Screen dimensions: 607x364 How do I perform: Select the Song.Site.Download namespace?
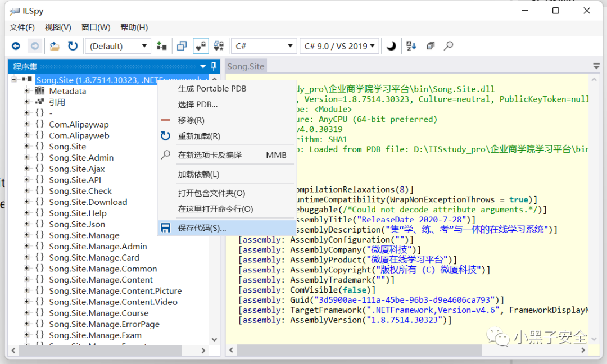pyautogui.click(x=88, y=202)
